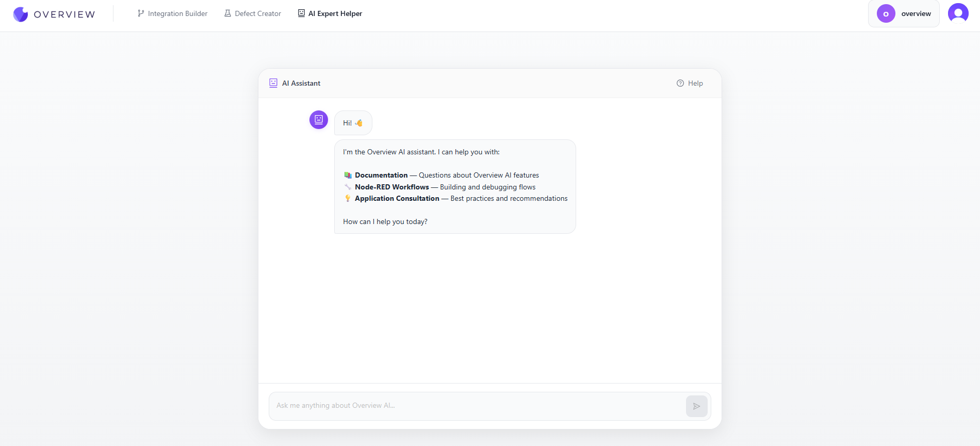Click the purple bot avatar in chat
The image size is (980, 446).
click(319, 120)
